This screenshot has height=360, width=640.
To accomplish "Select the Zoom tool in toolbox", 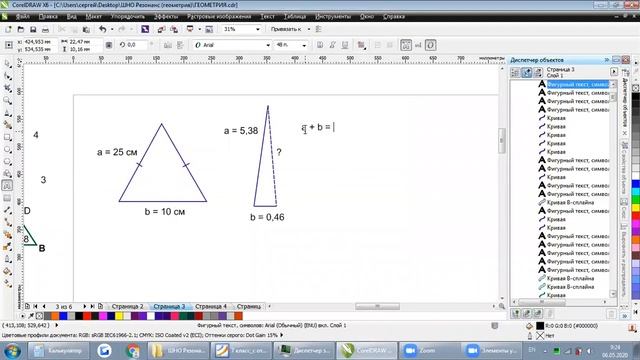I will pyautogui.click(x=7, y=100).
